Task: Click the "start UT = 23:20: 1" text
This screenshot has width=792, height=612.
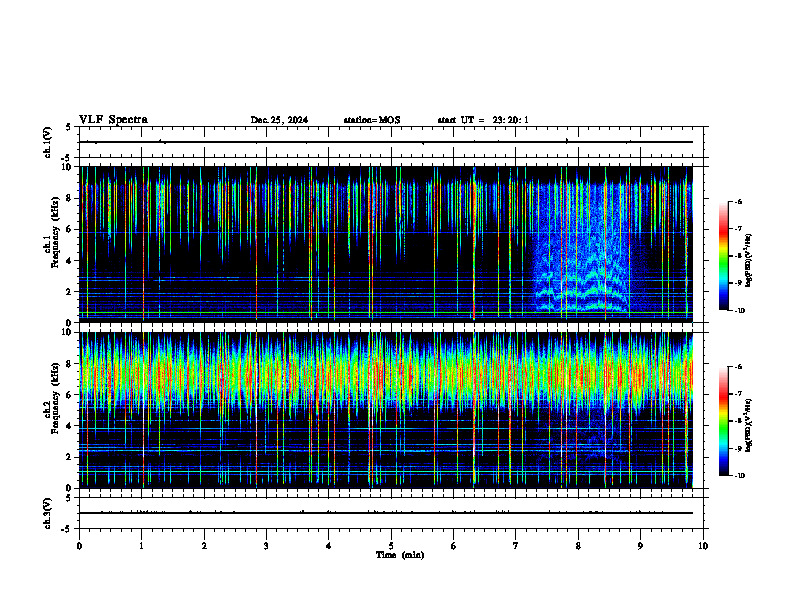Action: [483, 120]
